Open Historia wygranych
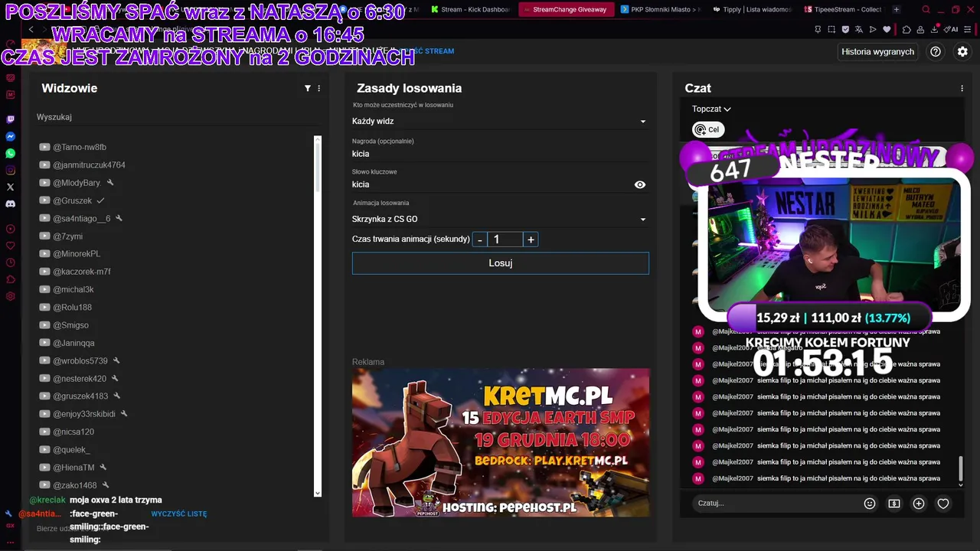The image size is (980, 551). [x=877, y=51]
